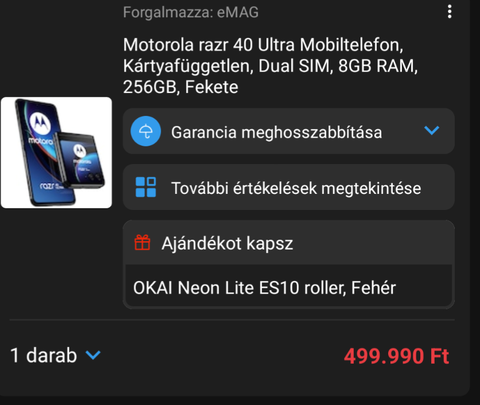The image size is (480, 405).
Task: Expand the warranty extension chevron arrow
Action: pos(432,130)
